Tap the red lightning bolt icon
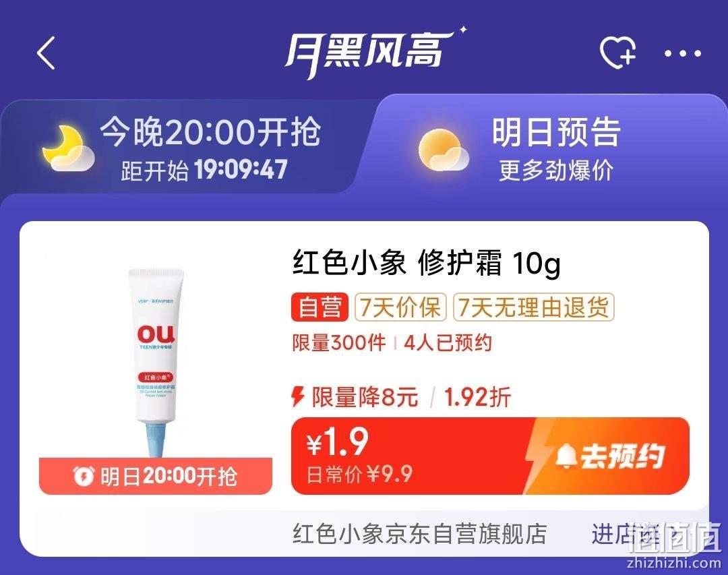Image resolution: width=728 pixels, height=575 pixels. pyautogui.click(x=298, y=397)
